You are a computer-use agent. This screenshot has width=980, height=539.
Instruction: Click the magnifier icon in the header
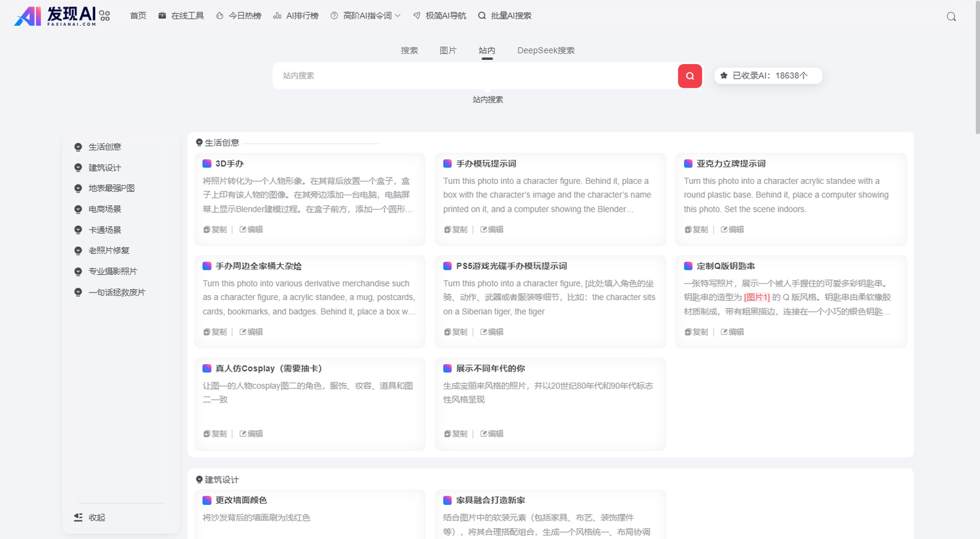(x=951, y=16)
